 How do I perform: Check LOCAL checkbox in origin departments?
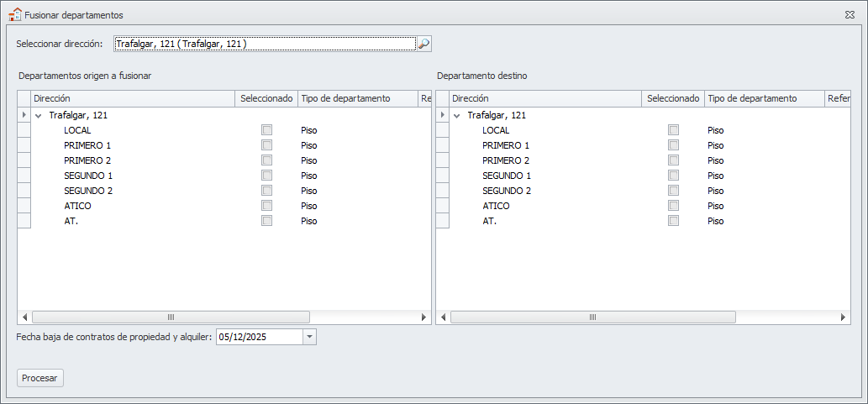266,130
